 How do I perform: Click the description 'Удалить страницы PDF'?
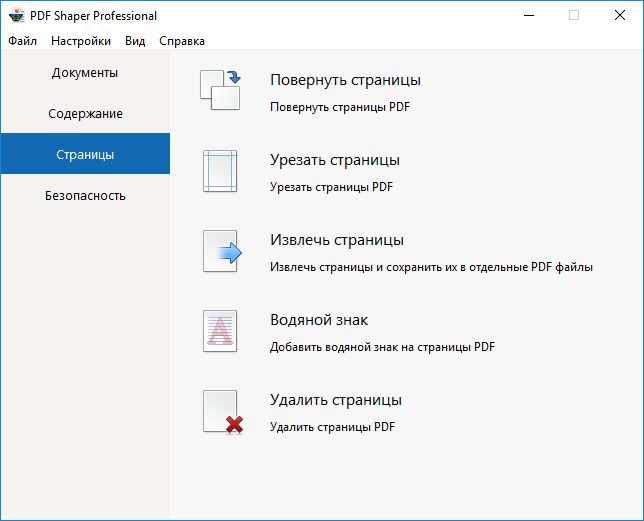333,427
